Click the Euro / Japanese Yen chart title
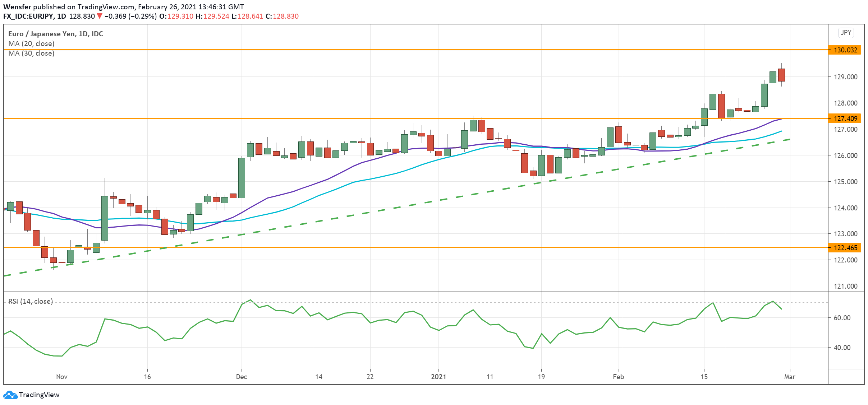The height and width of the screenshot is (405, 868). pyautogui.click(x=56, y=34)
